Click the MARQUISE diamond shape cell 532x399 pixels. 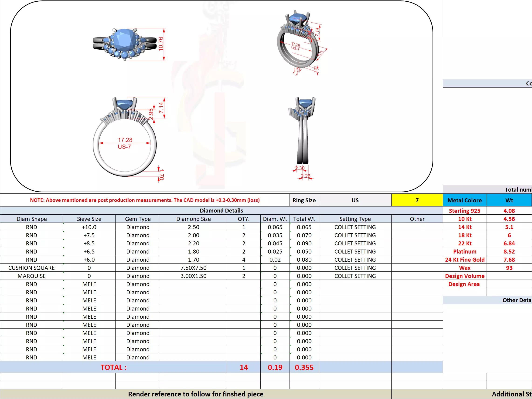(x=31, y=276)
